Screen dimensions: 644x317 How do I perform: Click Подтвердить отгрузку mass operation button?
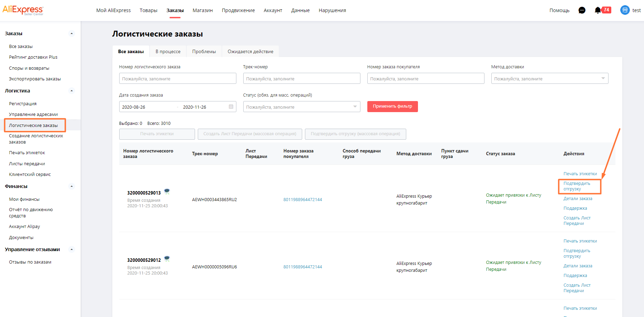tap(355, 134)
